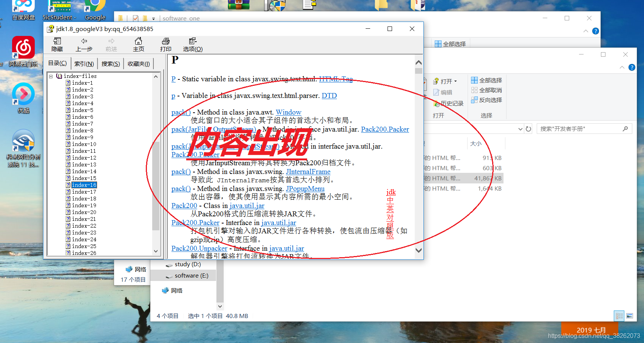Open the HTML.Tag link
This screenshot has height=343, width=644.
tap(336, 79)
